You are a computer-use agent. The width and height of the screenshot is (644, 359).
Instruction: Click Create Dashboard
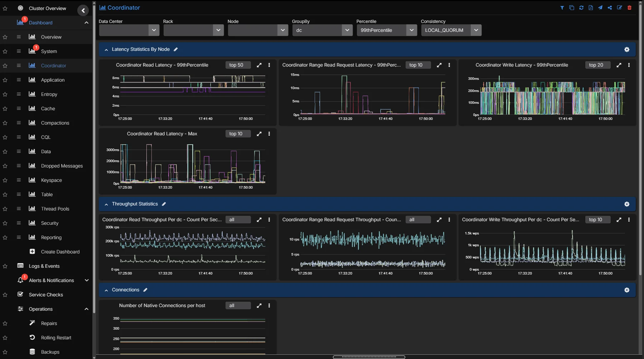point(60,252)
